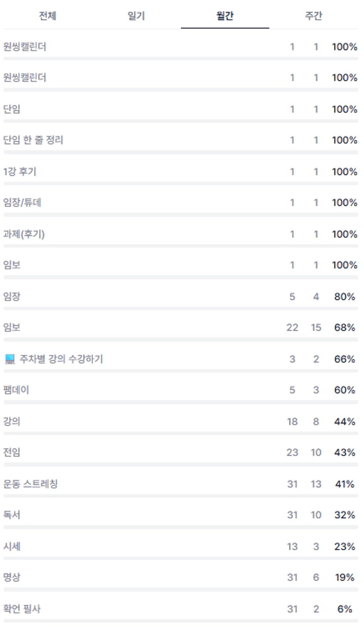The height and width of the screenshot is (629, 364).
Task: Open the 일기 tab
Action: pyautogui.click(x=136, y=17)
